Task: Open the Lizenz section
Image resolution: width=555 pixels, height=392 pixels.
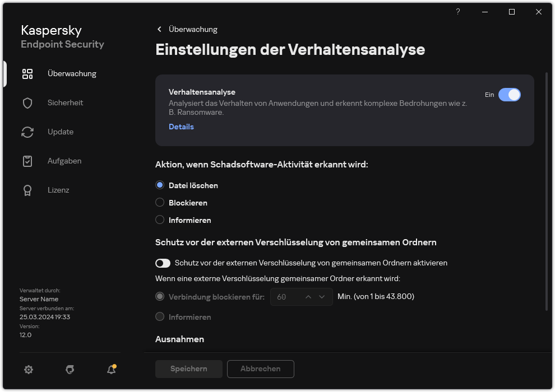Action: (58, 190)
